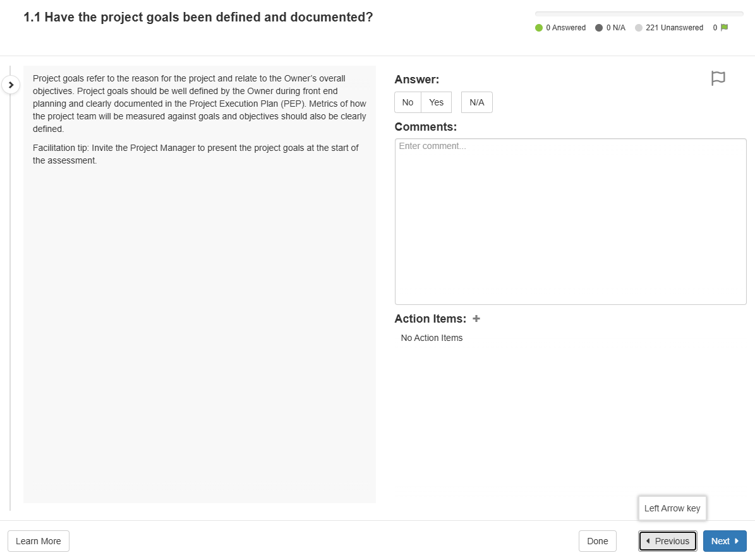The width and height of the screenshot is (755, 560).
Task: Flag this question using the flag outline icon
Action: coord(718,78)
